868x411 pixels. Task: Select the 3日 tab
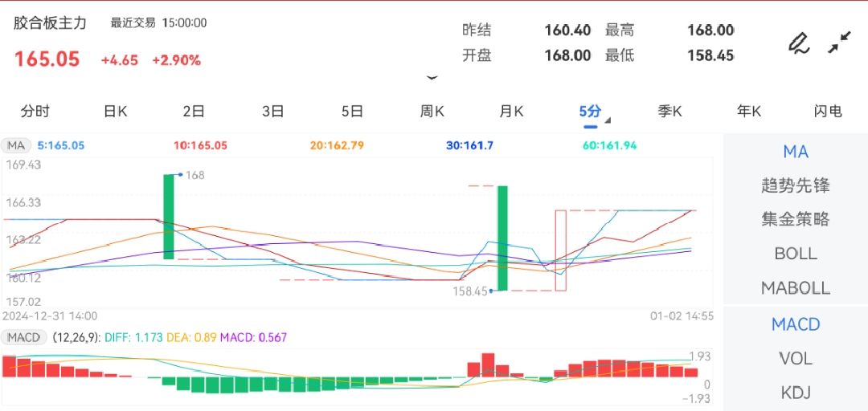click(x=273, y=112)
